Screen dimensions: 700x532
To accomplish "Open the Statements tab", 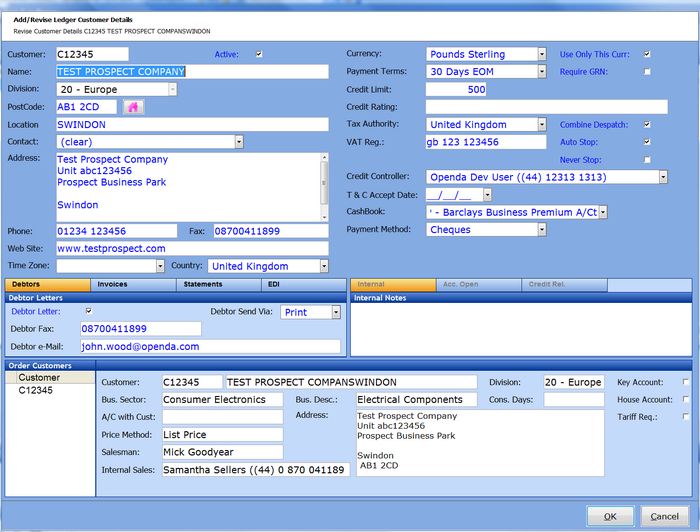I will coord(219,284).
